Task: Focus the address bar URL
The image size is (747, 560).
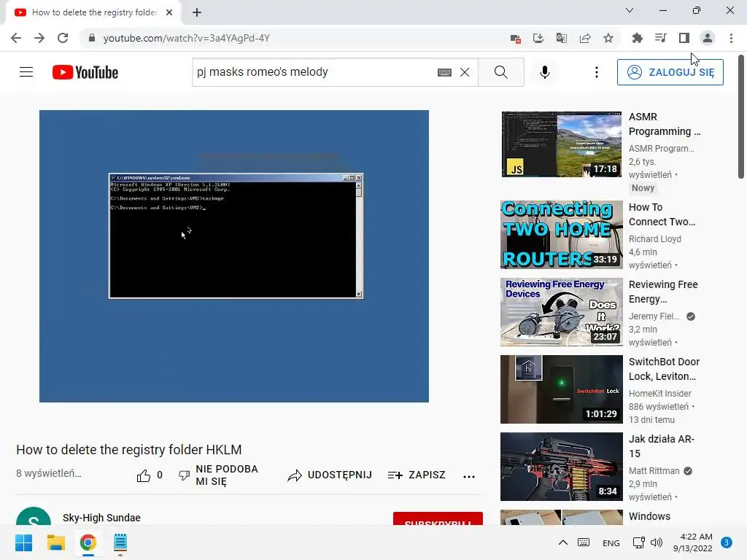Action: coord(186,38)
